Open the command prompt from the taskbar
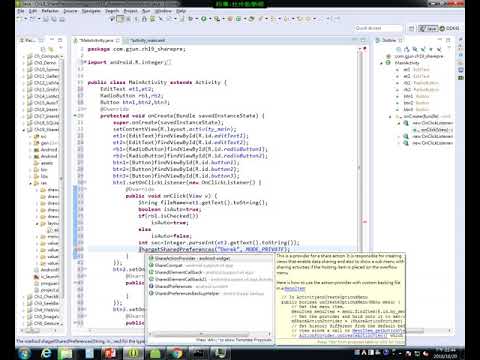 pyautogui.click(x=198, y=353)
